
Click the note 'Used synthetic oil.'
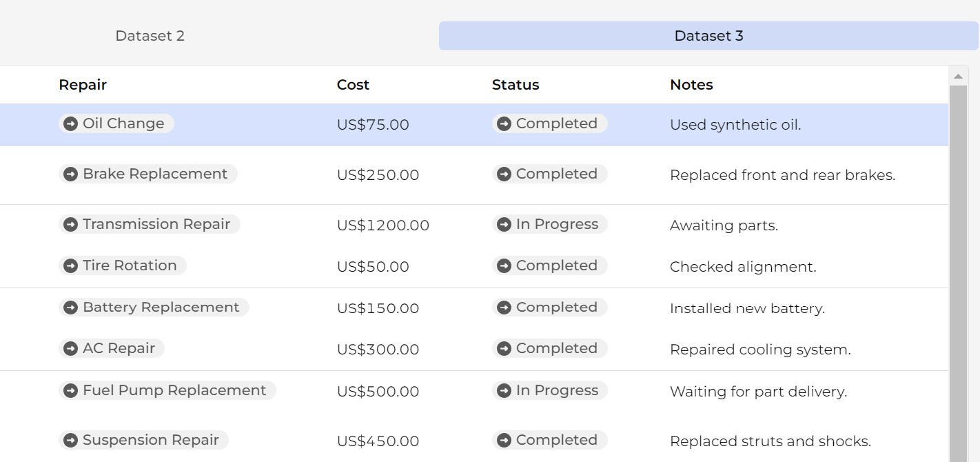(x=735, y=125)
